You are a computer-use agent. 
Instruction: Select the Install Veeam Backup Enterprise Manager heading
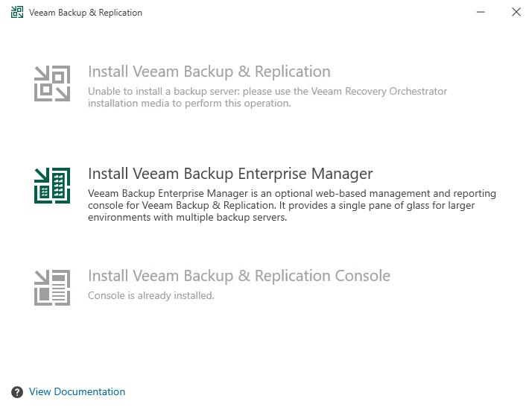click(230, 174)
